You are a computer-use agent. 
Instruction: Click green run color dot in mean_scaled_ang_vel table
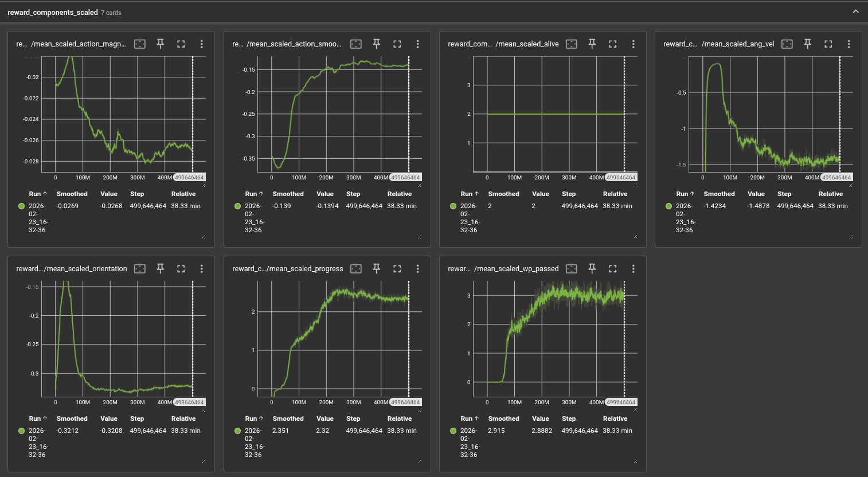pyautogui.click(x=668, y=206)
